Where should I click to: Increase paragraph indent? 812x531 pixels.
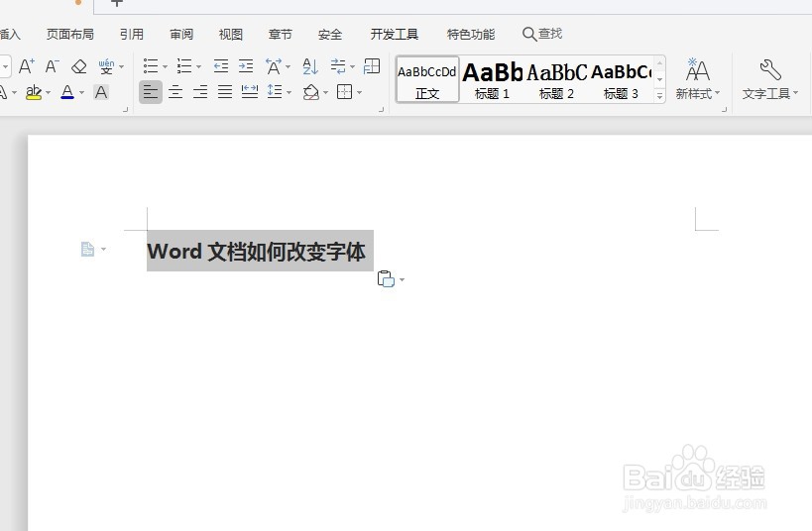click(x=246, y=66)
